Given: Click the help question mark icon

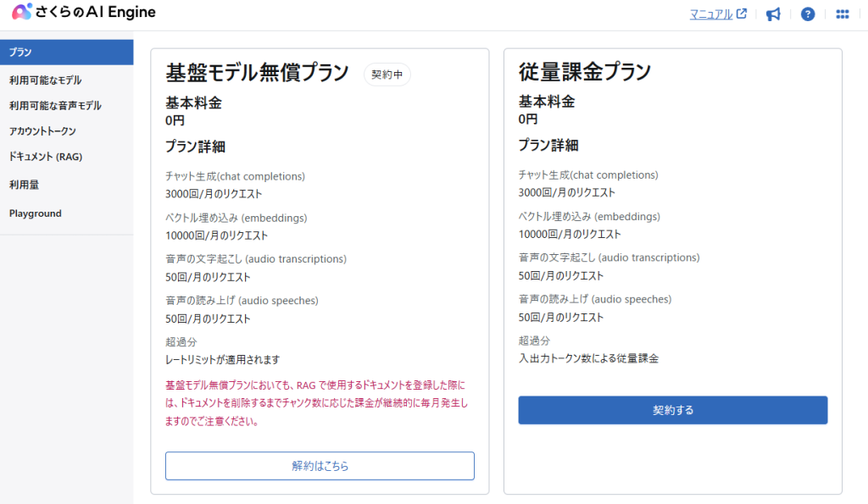Looking at the screenshot, I should [808, 14].
